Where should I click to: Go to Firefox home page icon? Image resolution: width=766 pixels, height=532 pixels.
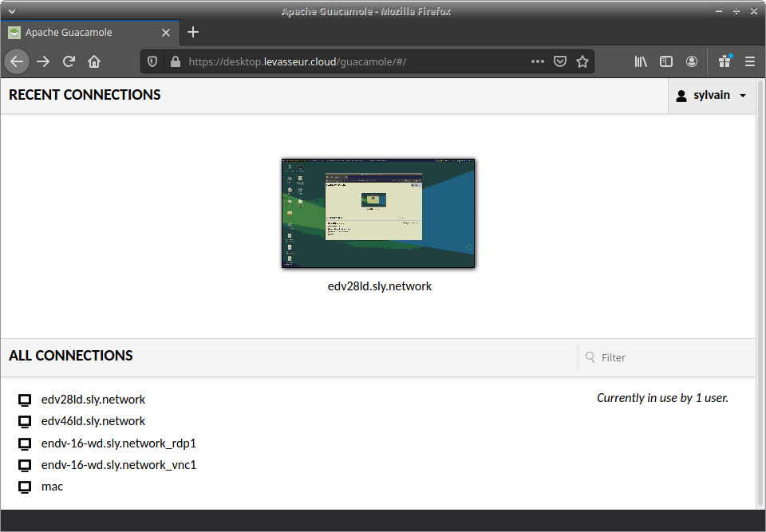[x=94, y=61]
